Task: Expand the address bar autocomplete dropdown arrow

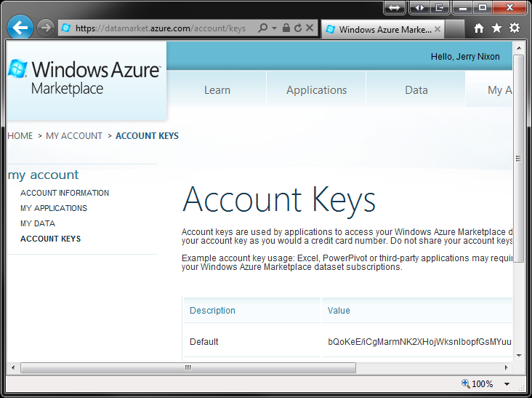Action: click(x=274, y=28)
